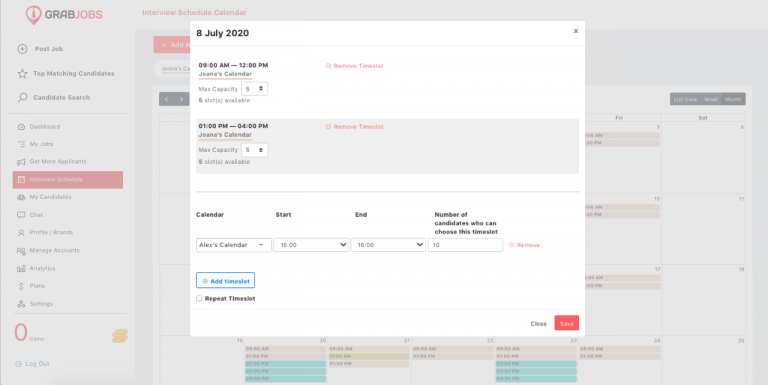Viewport: 768px width, 385px height.
Task: Open the Alex's Calendar dropdown
Action: point(234,245)
